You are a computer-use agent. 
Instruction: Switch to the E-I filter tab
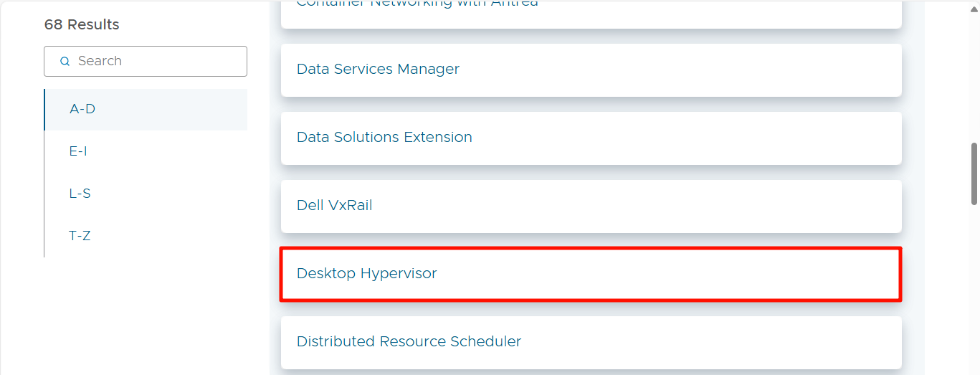(78, 151)
